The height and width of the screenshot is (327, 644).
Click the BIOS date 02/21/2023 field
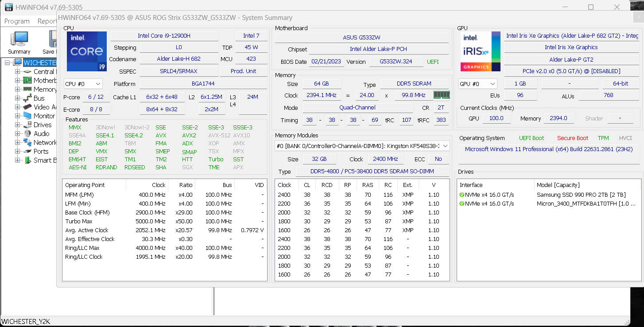point(326,62)
